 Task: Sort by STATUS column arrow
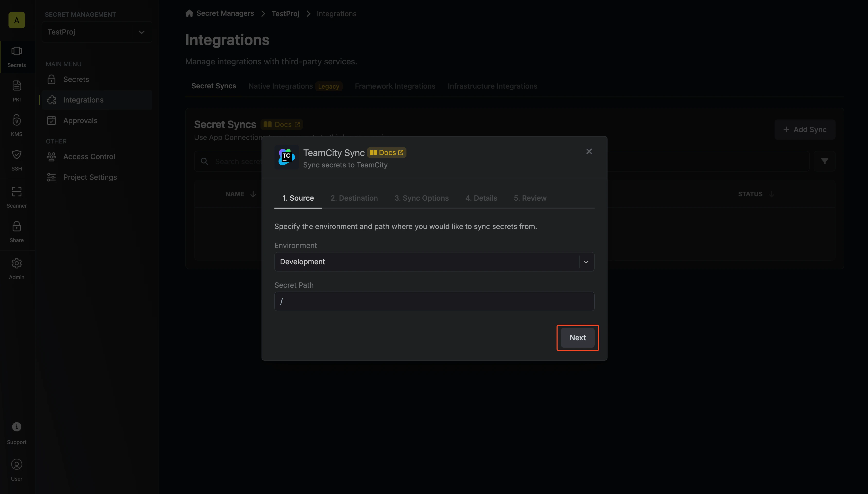point(772,194)
